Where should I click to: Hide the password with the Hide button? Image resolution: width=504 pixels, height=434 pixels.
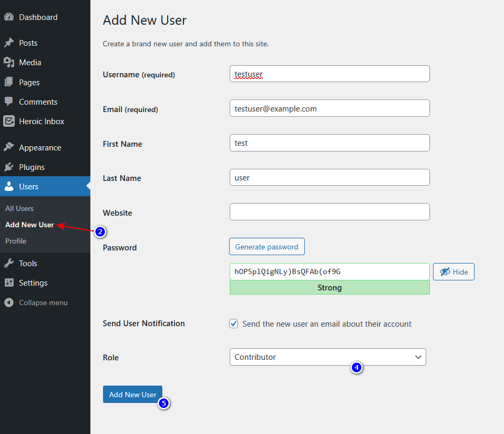(x=454, y=272)
